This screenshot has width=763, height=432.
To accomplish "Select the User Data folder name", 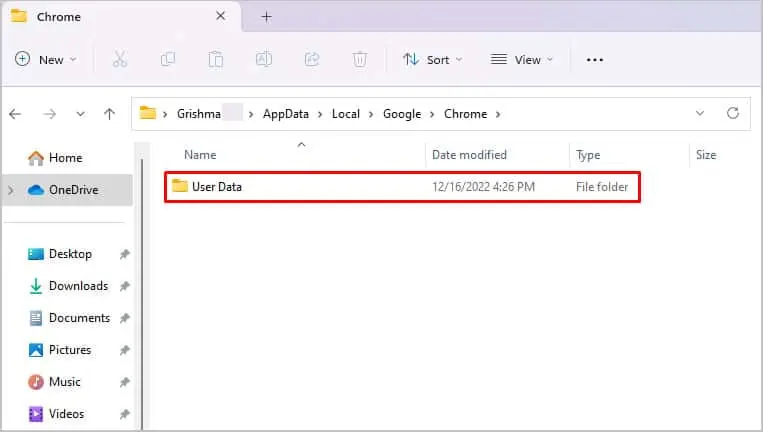I will (x=217, y=187).
